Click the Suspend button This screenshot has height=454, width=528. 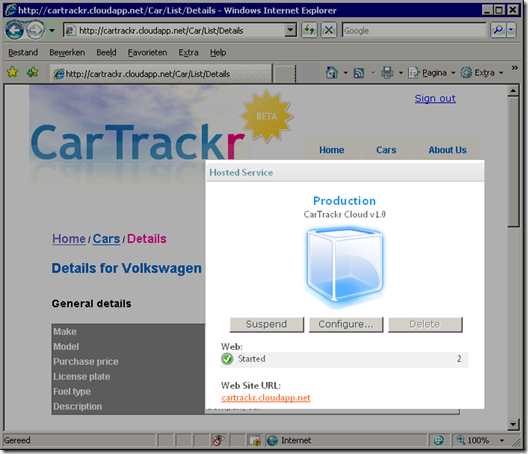(x=267, y=324)
